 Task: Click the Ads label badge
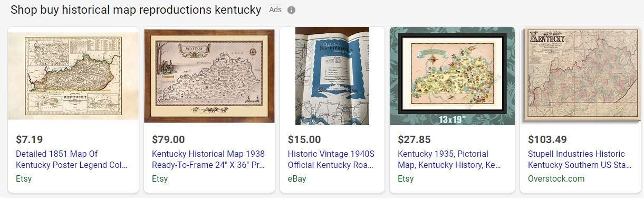tap(275, 10)
